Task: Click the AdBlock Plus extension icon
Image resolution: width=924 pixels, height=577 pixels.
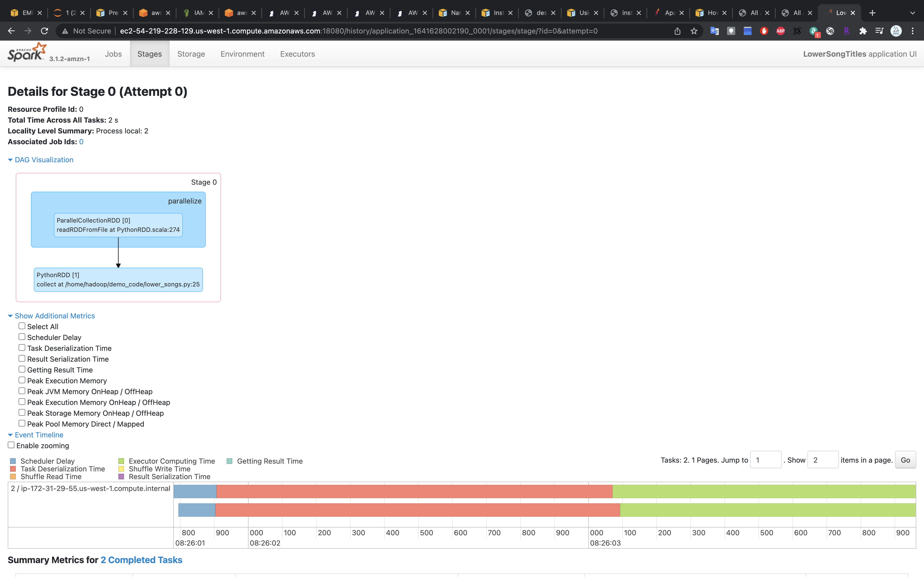Action: (780, 31)
